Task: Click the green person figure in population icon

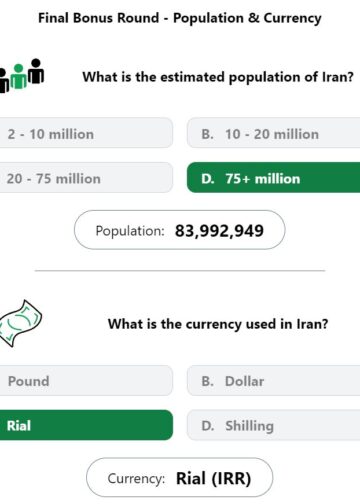Action: point(19,77)
